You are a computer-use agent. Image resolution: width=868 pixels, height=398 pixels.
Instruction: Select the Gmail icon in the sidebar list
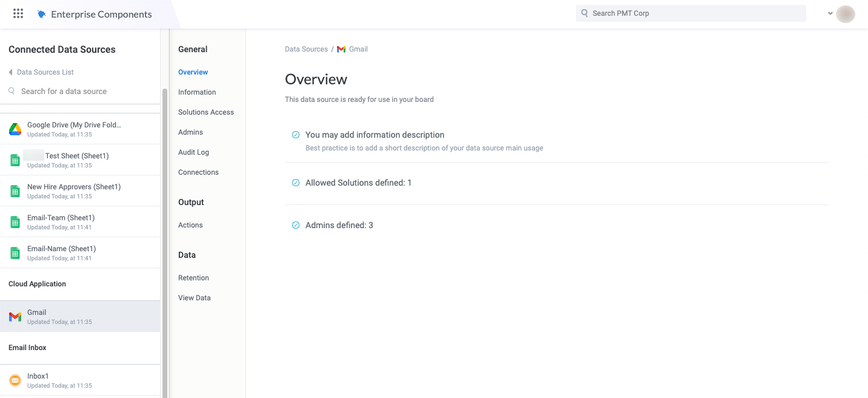click(15, 316)
